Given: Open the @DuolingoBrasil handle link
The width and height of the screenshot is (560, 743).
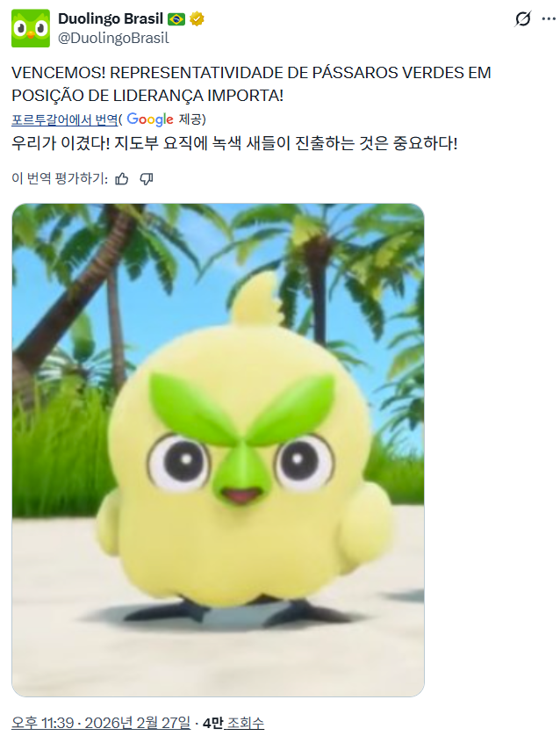Looking at the screenshot, I should click(113, 38).
